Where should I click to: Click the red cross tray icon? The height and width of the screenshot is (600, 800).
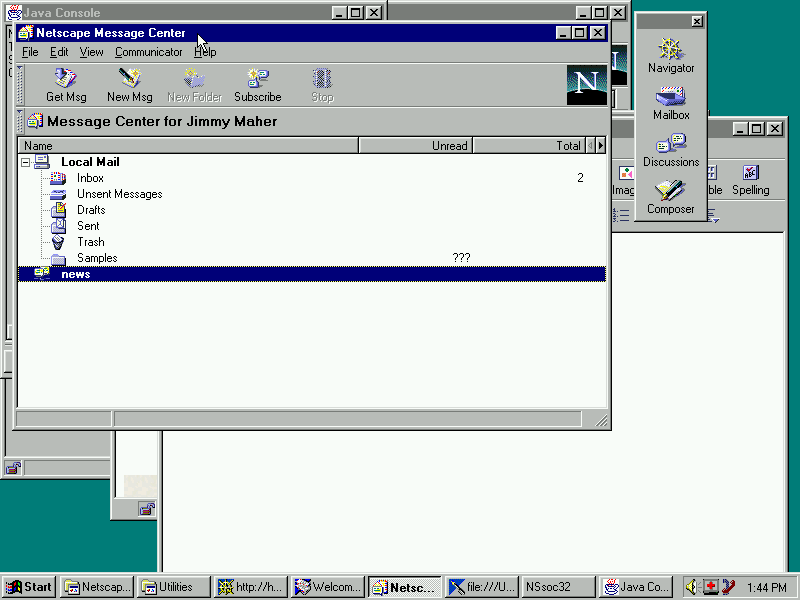coord(711,587)
